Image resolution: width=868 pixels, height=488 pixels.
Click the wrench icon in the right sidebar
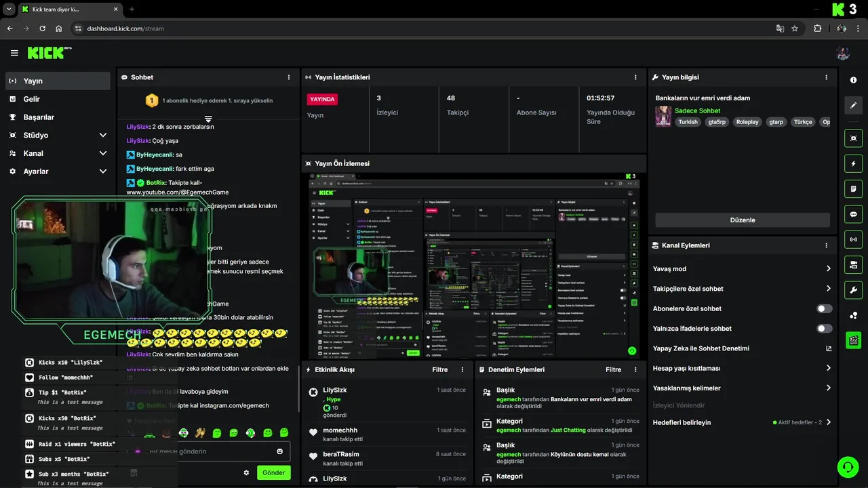[853, 290]
